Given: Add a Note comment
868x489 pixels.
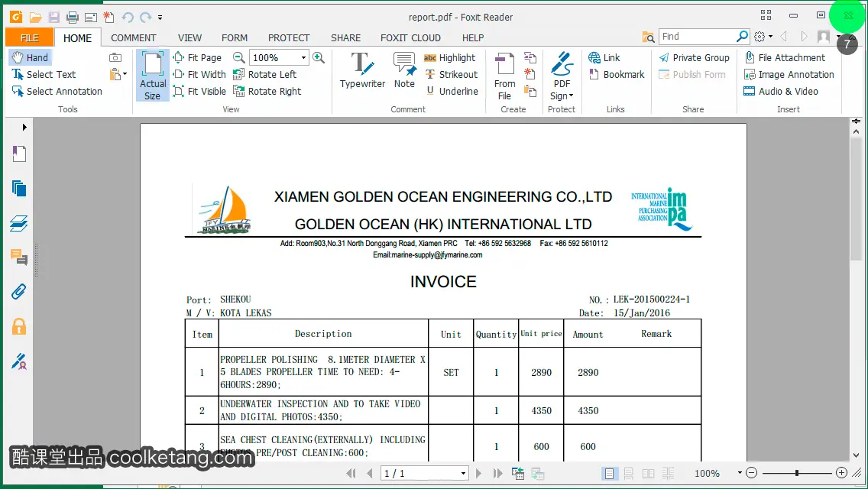Looking at the screenshot, I should click(404, 70).
